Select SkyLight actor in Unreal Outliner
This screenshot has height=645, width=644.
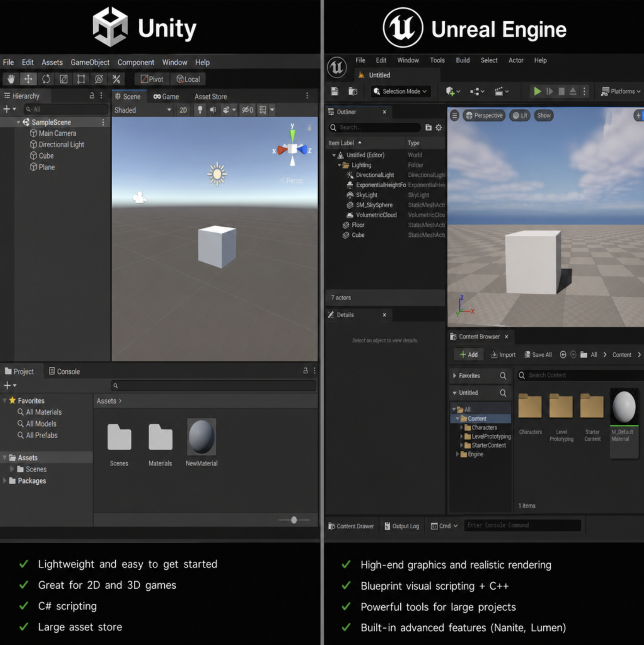(x=367, y=195)
